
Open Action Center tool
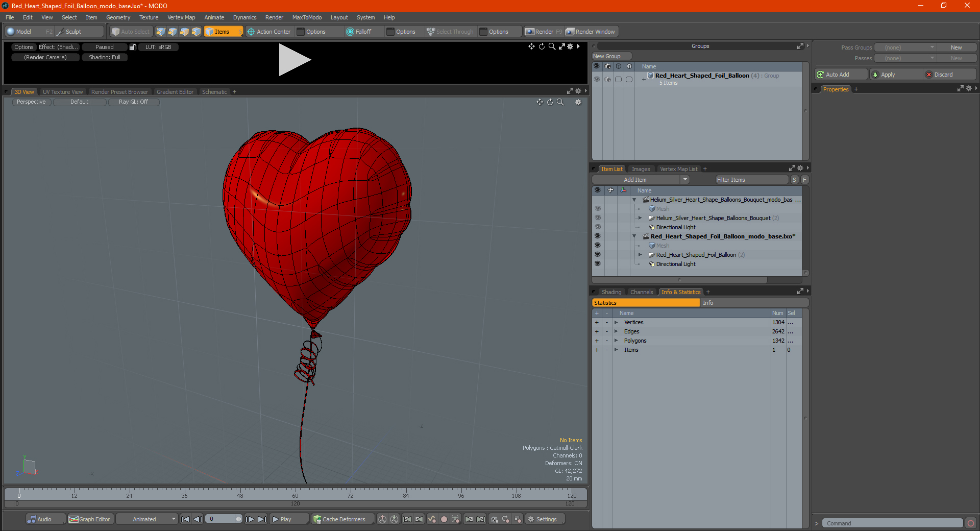269,32
